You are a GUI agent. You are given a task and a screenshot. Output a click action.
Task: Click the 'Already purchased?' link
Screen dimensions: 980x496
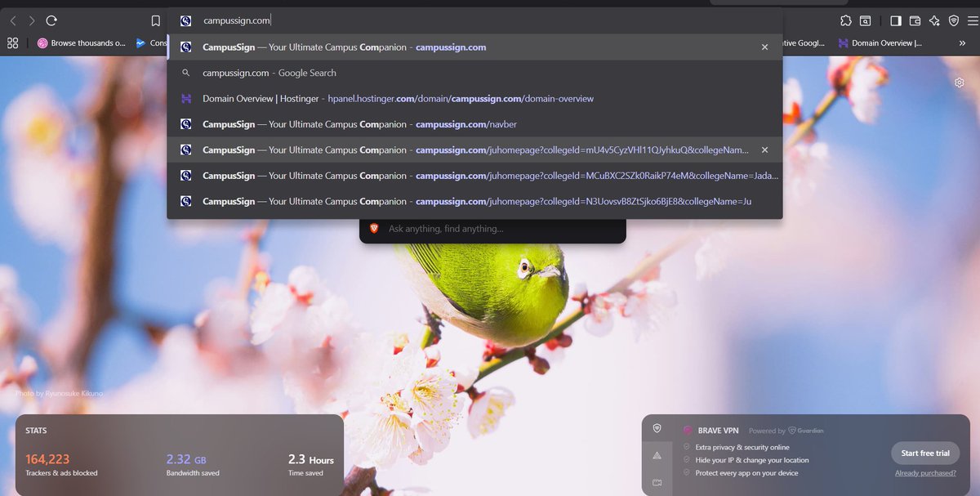pos(925,473)
